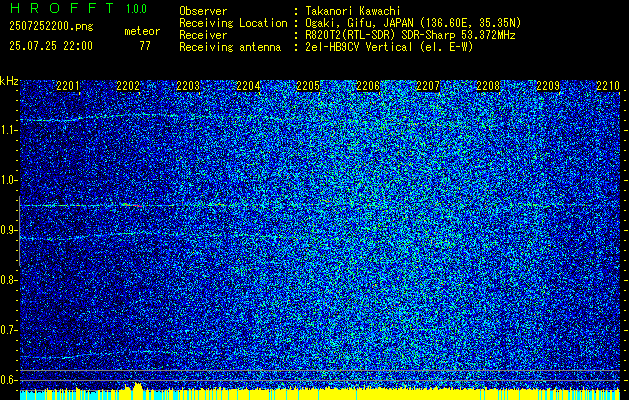
Task: Click the 1.0 kHz axis label
Action: click(x=8, y=181)
